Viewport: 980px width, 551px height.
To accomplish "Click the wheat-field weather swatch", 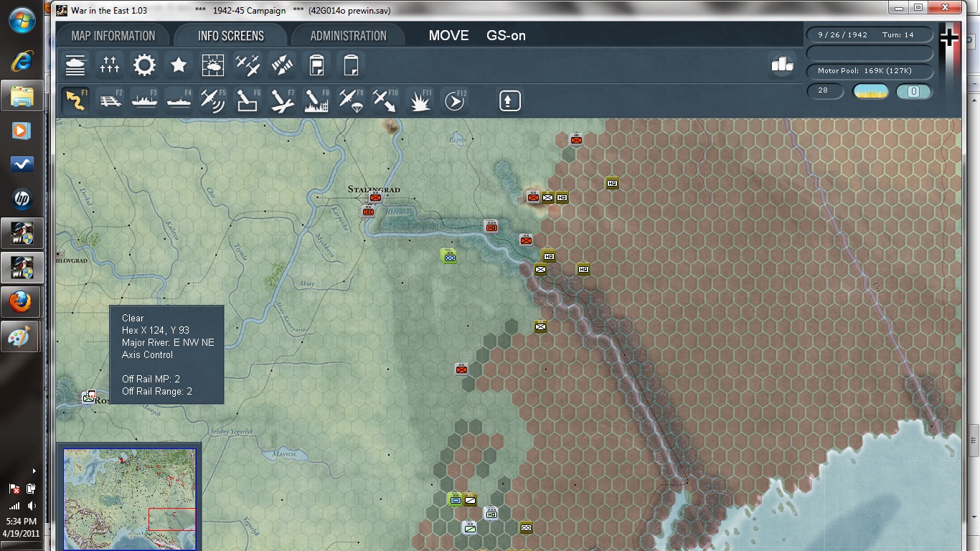I will (870, 91).
